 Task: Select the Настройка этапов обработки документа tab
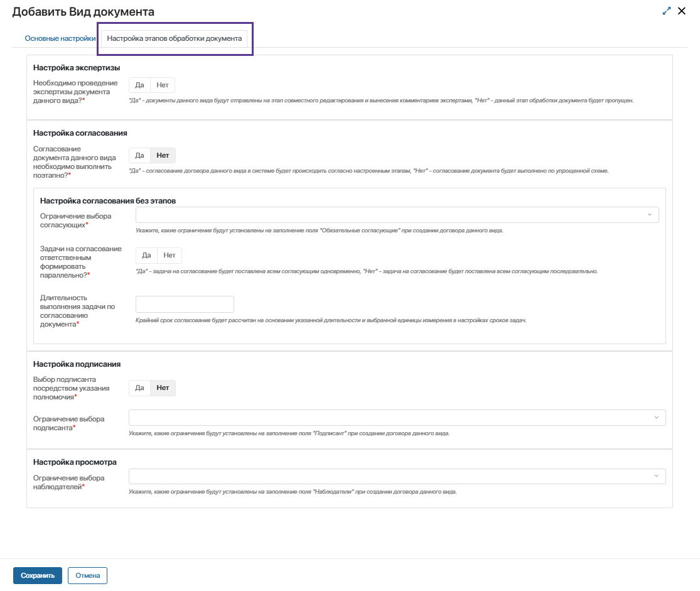(x=175, y=38)
